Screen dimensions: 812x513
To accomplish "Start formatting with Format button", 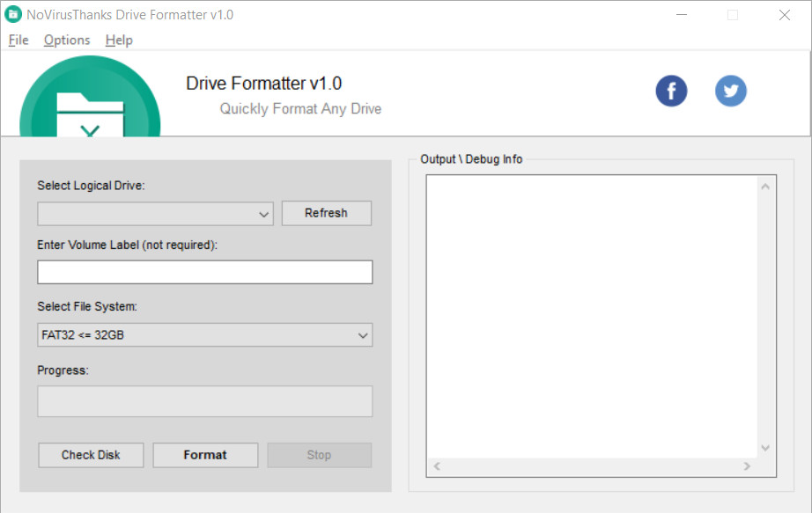I will pyautogui.click(x=205, y=455).
